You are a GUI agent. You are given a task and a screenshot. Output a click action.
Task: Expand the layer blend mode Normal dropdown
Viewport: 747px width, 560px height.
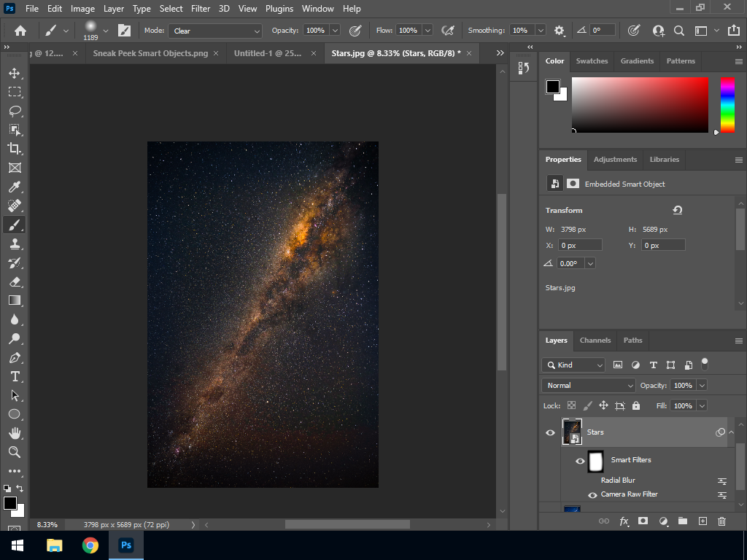(589, 385)
